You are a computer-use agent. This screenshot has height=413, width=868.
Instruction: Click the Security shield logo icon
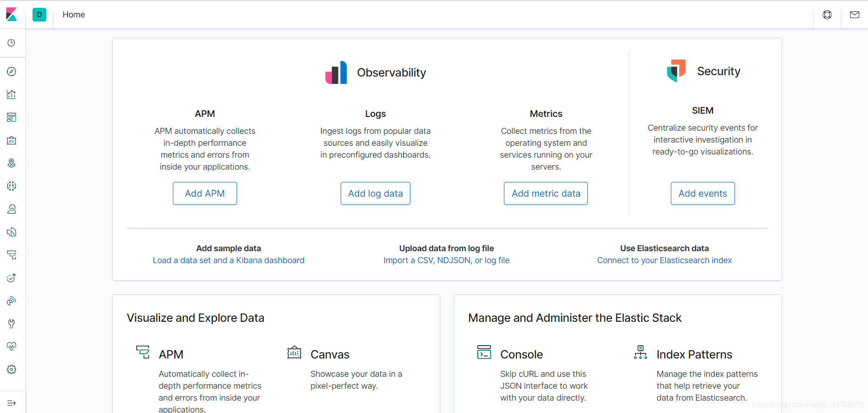click(676, 71)
